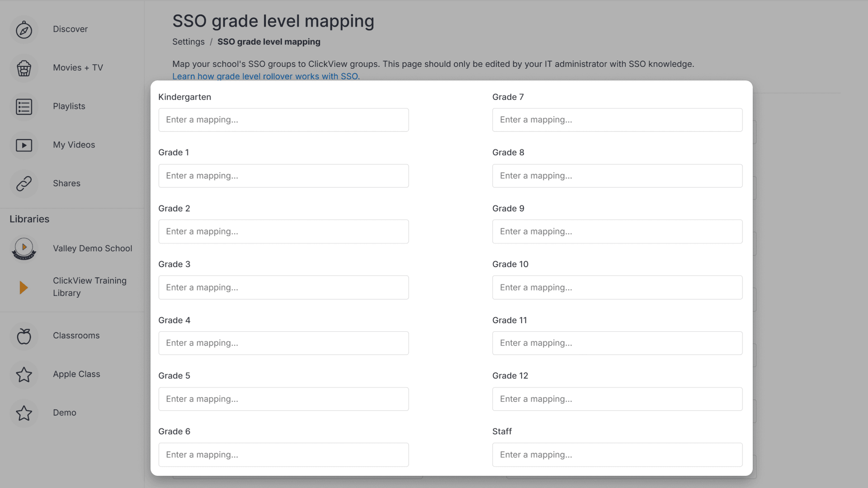Open Classrooms apple icon

24,336
